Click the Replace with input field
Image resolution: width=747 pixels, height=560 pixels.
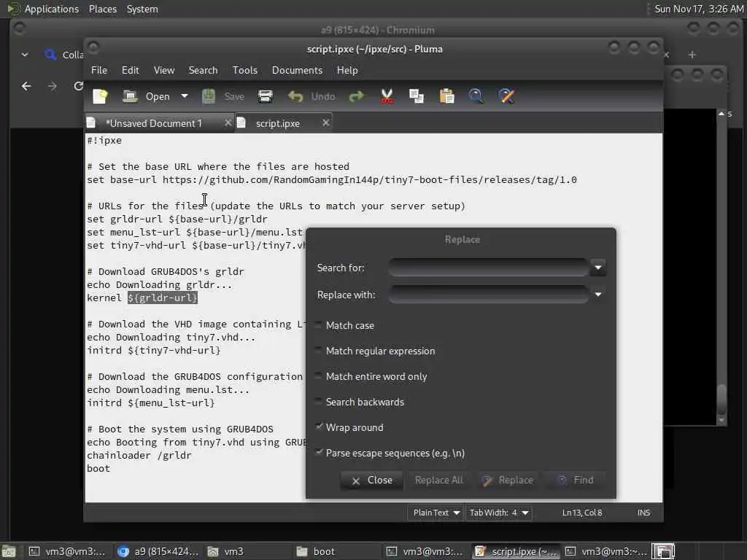point(489,295)
